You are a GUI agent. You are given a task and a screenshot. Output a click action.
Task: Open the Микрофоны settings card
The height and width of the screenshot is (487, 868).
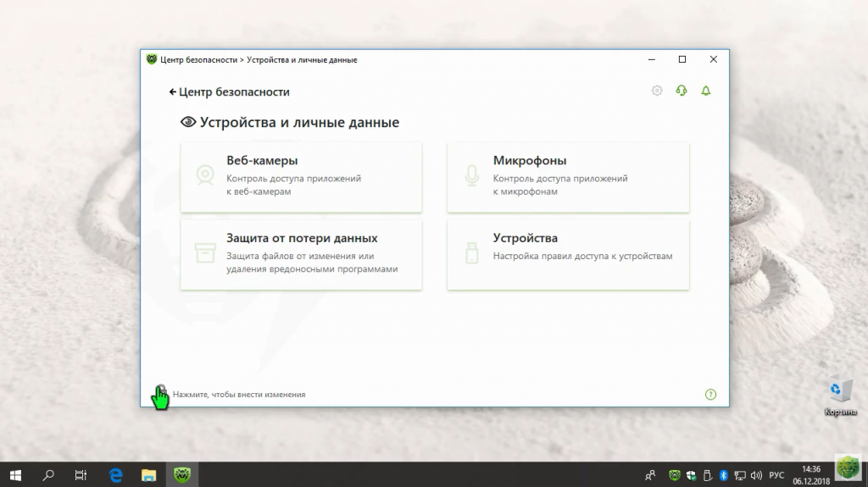point(568,177)
